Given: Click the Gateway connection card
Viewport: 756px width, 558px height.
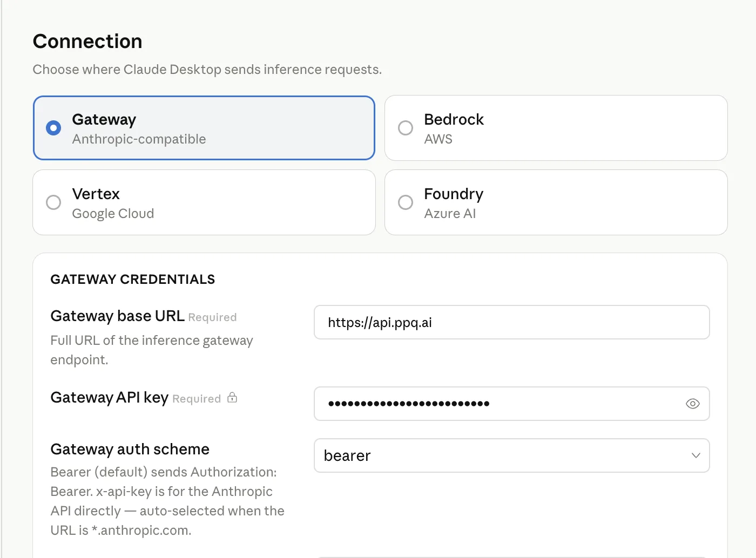Looking at the screenshot, I should 204,128.
